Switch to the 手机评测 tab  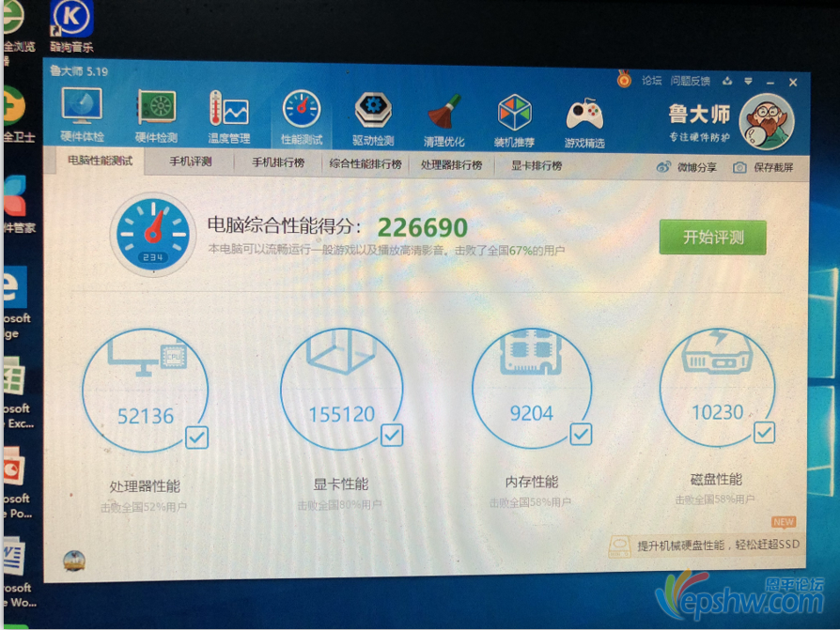190,161
